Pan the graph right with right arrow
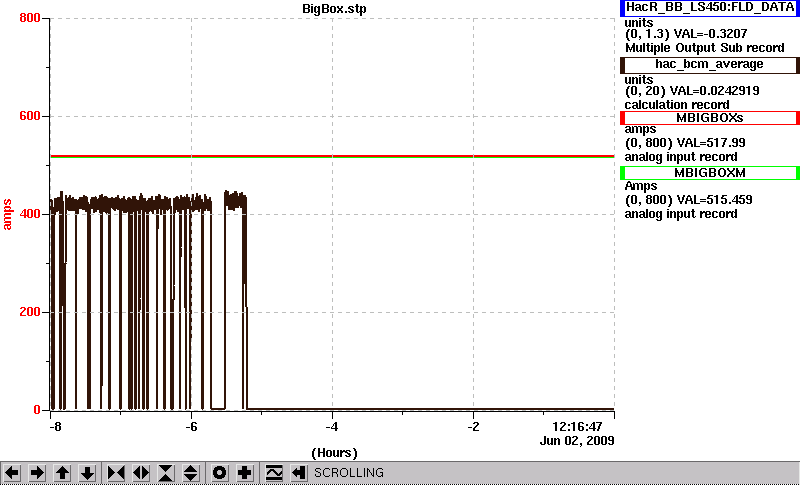800x485 pixels. click(37, 473)
